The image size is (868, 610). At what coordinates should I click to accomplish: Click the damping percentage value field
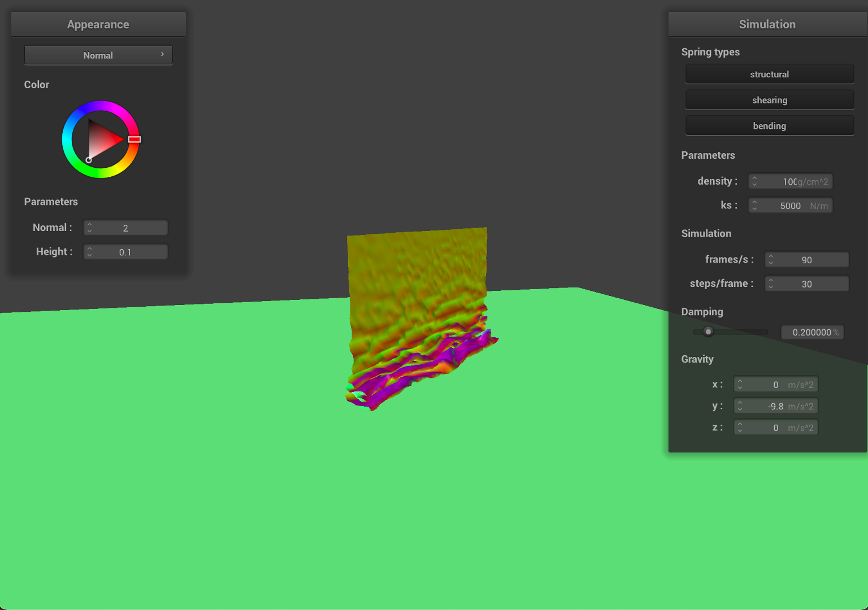click(811, 332)
